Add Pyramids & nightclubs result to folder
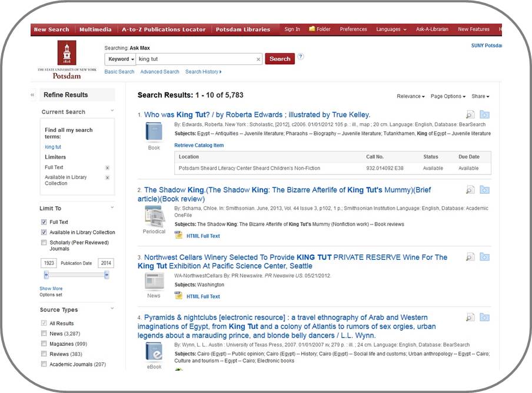The width and height of the screenshot is (532, 393). coord(484,317)
